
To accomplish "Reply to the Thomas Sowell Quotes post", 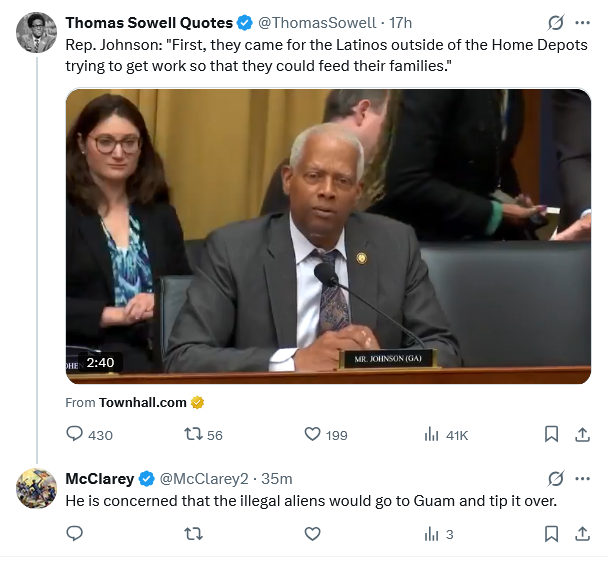I will pyautogui.click(x=75, y=434).
